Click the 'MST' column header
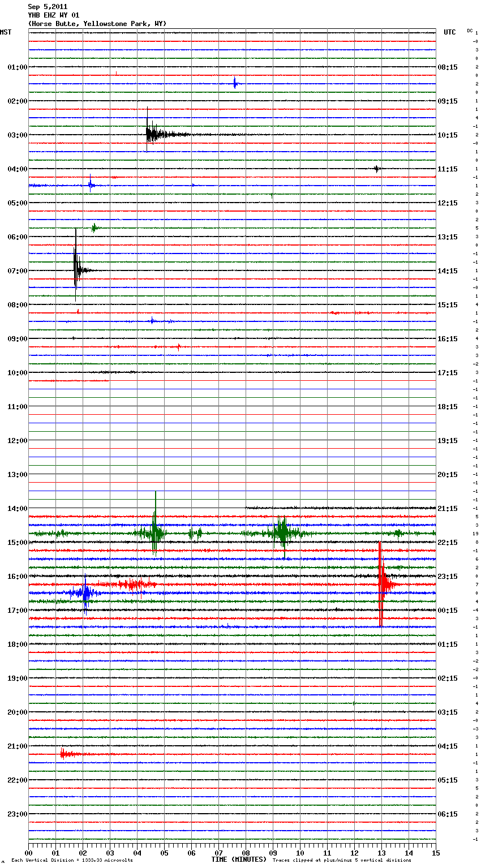Screen dimensions: 481x868 (x=6, y=32)
